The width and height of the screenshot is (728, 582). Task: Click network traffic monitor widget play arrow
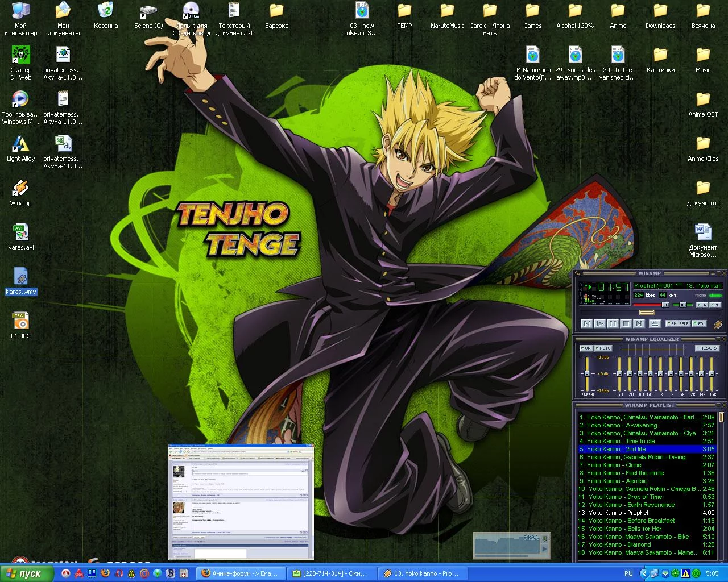(545, 549)
